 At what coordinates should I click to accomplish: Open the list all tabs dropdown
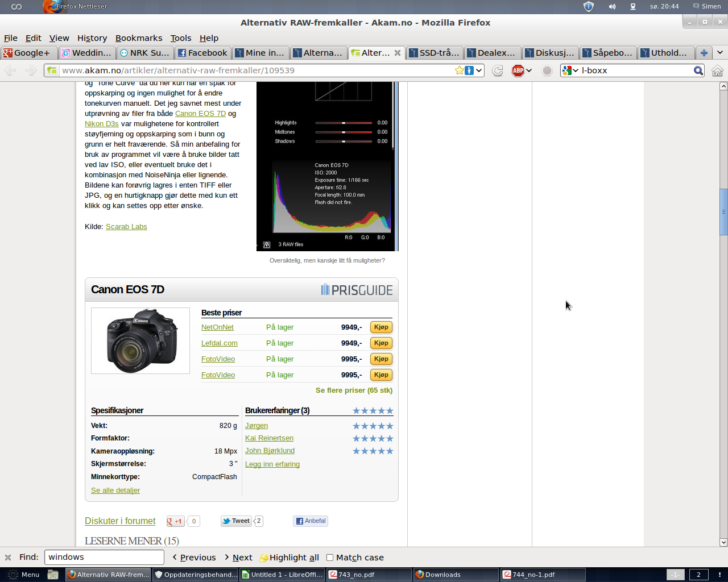click(x=720, y=53)
